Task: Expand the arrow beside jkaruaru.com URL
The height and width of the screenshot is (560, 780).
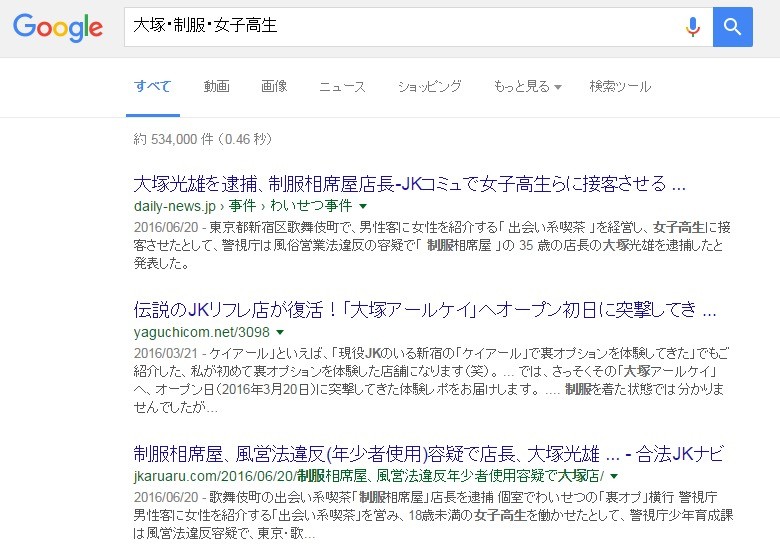Action: 614,476
